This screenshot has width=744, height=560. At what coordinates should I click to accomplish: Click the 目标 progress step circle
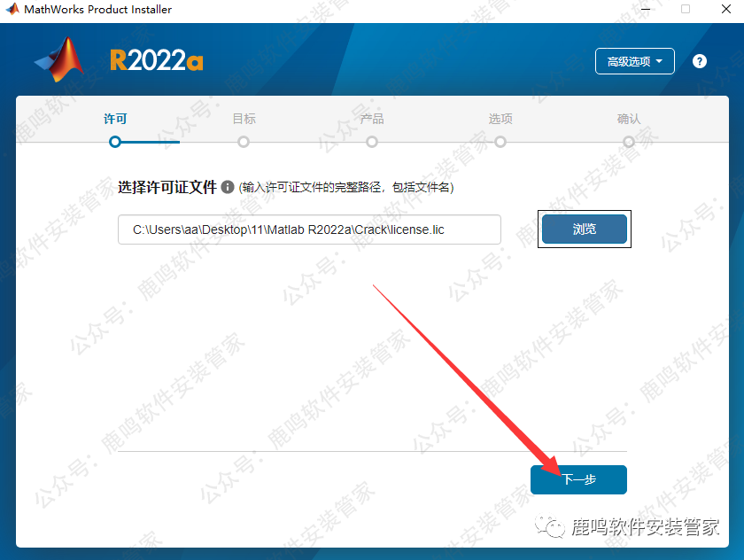tap(244, 142)
